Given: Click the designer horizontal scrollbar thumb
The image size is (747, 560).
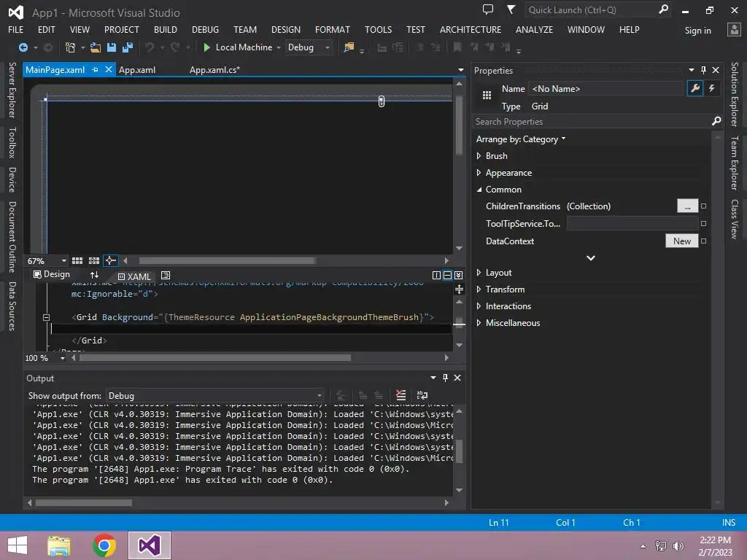Looking at the screenshot, I should (227, 260).
